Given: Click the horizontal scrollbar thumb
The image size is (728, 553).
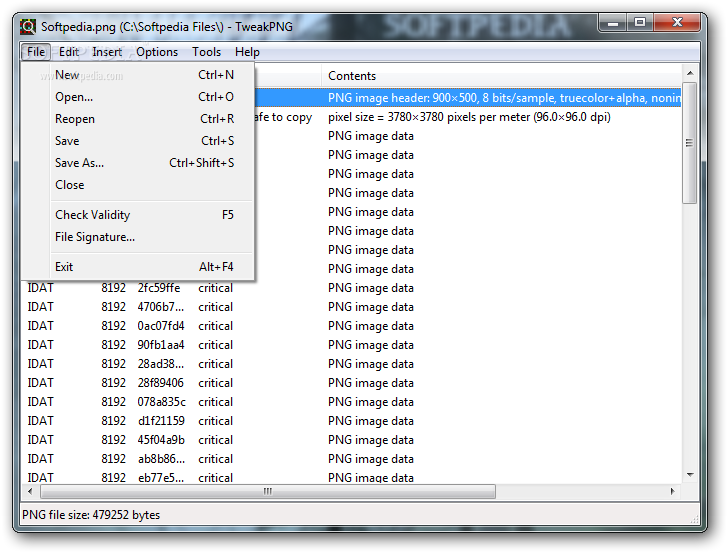Looking at the screenshot, I should (268, 491).
